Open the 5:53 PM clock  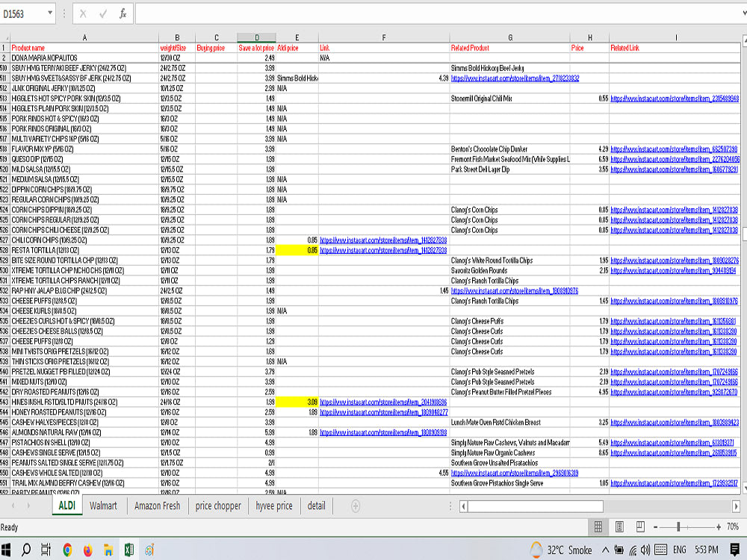tap(706, 550)
